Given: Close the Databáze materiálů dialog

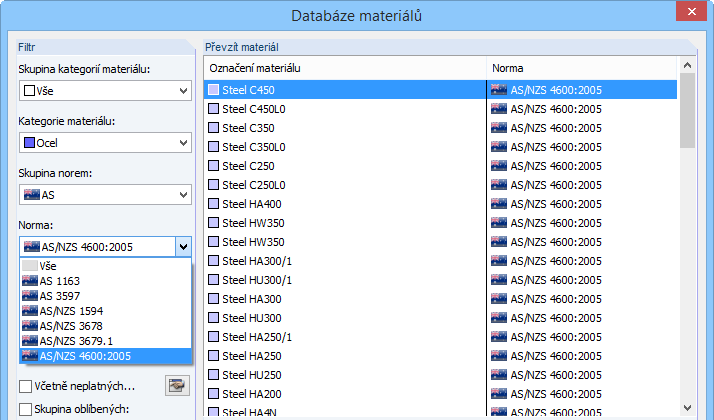Looking at the screenshot, I should pyautogui.click(x=691, y=11).
